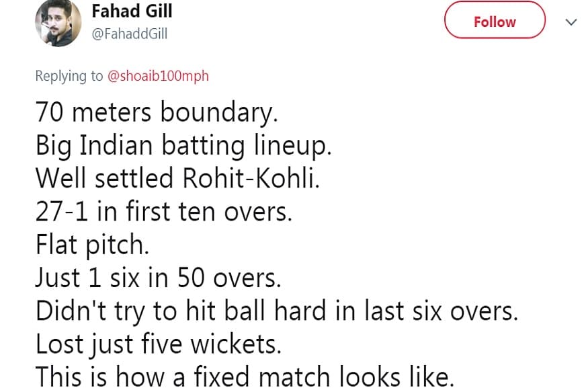Click the 'Big Indian batting lineup' line

(183, 145)
